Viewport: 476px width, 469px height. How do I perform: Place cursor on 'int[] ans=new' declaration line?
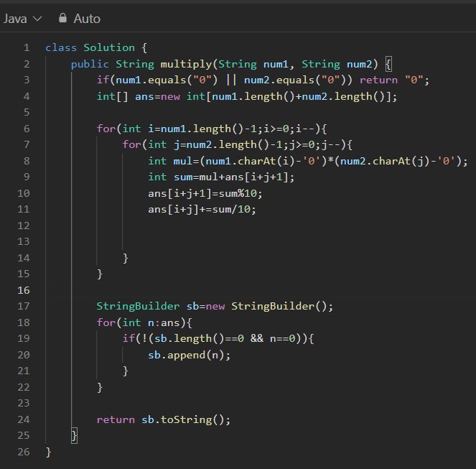[x=246, y=96]
